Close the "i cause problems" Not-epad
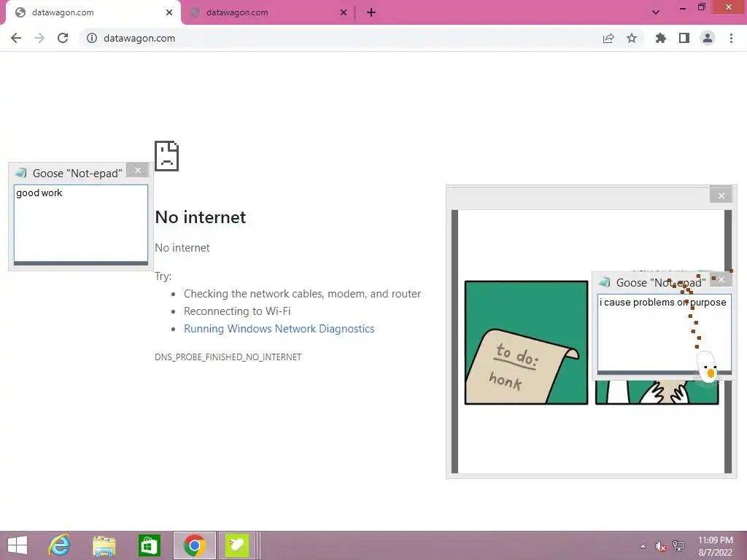Viewport: 747px width, 560px height. point(721,279)
